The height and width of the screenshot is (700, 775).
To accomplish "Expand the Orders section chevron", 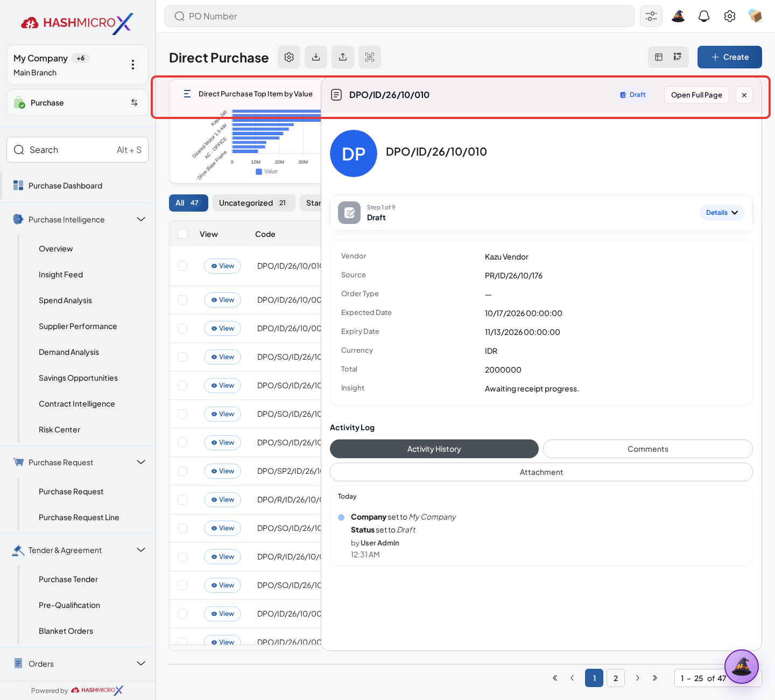I will pyautogui.click(x=141, y=663).
